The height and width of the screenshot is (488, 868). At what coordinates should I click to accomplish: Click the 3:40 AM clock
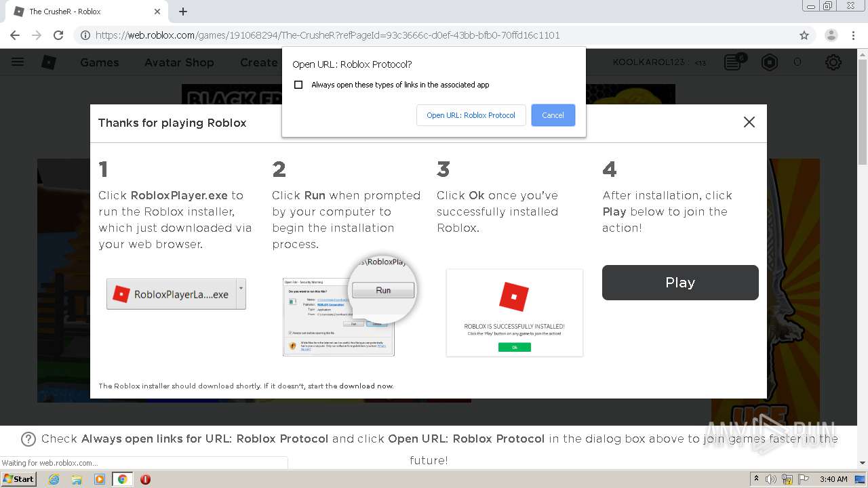[833, 479]
